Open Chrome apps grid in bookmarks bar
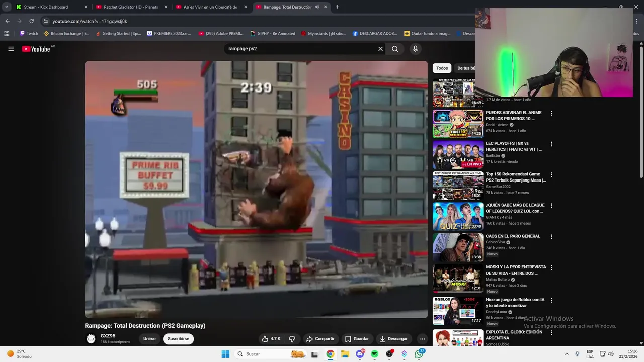Screen dimensions: 644x362 coord(7,34)
